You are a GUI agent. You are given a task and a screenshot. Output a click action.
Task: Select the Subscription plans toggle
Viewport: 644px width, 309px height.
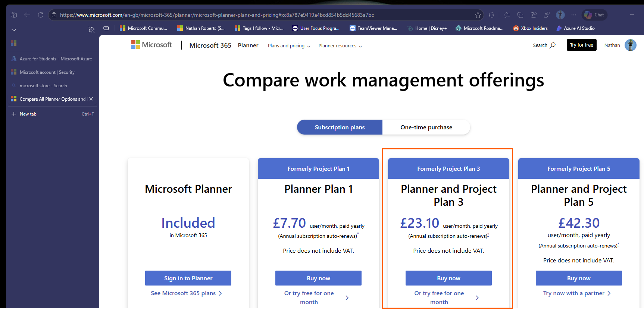340,127
